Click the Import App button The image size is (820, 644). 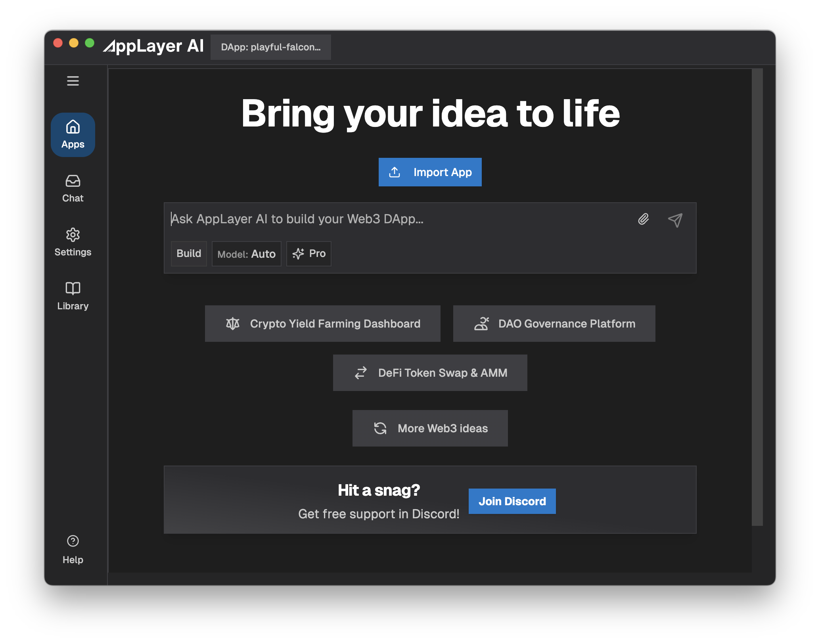coord(430,172)
